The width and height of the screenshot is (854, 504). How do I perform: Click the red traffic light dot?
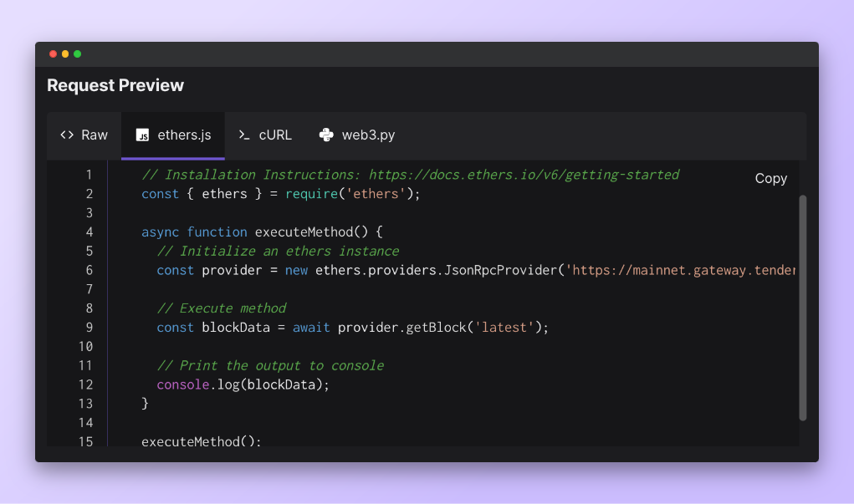[54, 53]
